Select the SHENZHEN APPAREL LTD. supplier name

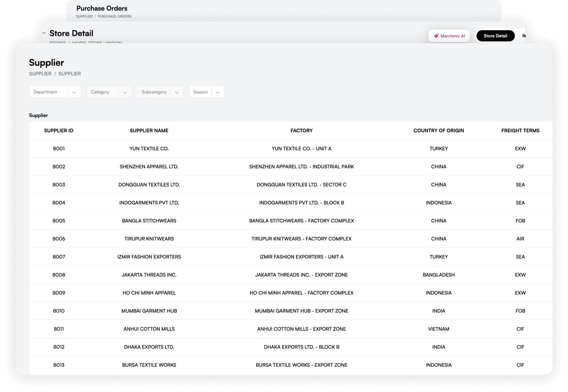point(149,167)
